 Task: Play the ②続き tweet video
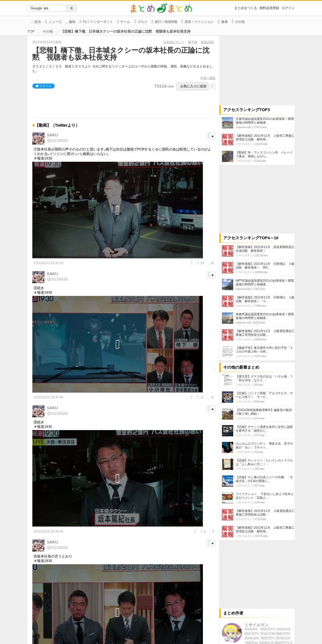click(x=117, y=344)
